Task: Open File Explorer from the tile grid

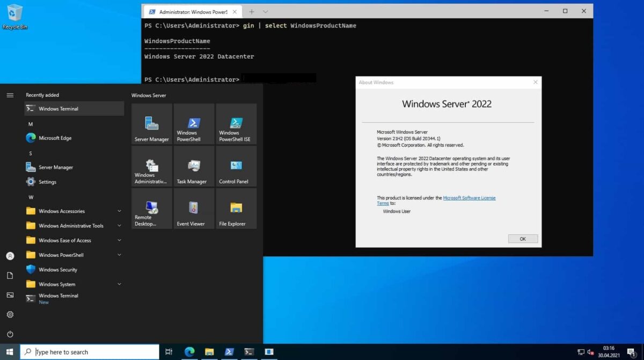Action: tap(236, 208)
